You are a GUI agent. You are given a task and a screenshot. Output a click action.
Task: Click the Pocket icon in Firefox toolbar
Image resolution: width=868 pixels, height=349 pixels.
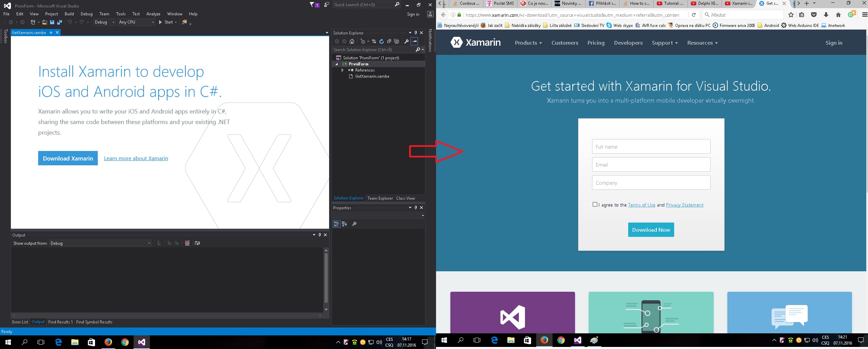tap(814, 15)
